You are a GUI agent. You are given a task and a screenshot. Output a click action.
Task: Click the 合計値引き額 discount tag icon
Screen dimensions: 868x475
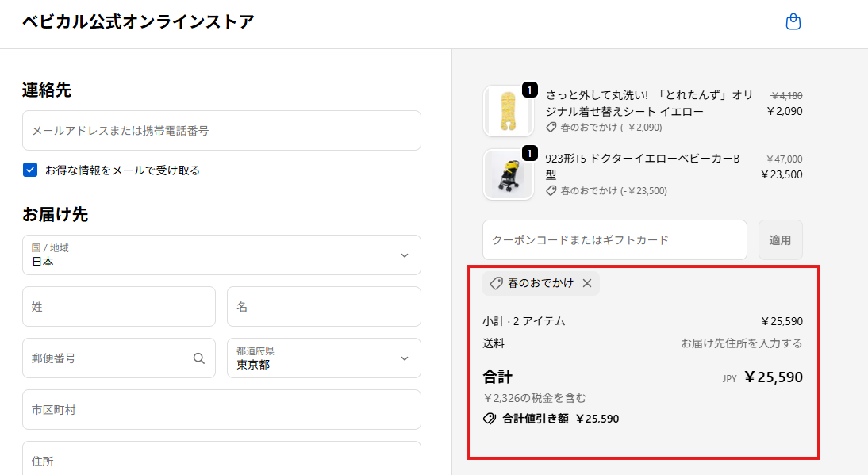pyautogui.click(x=490, y=419)
